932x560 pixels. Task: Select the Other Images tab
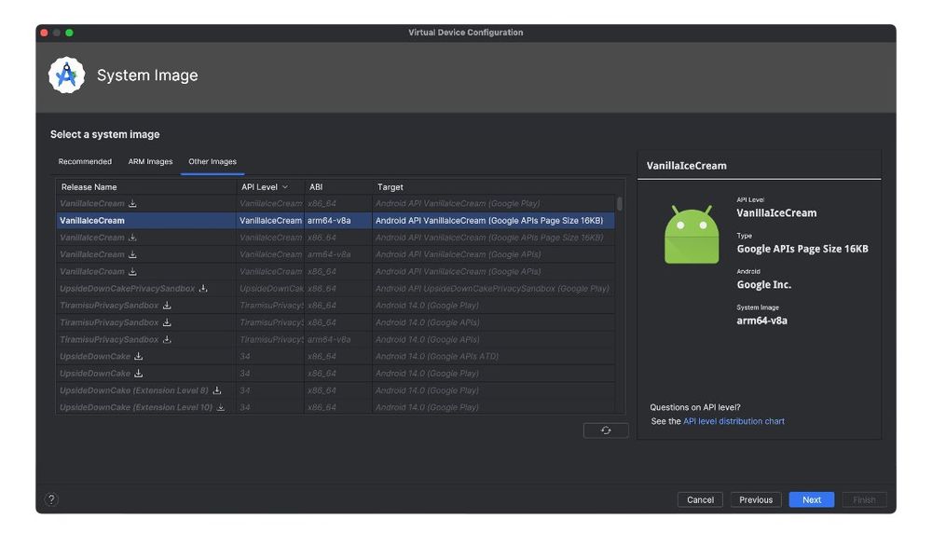tap(212, 162)
